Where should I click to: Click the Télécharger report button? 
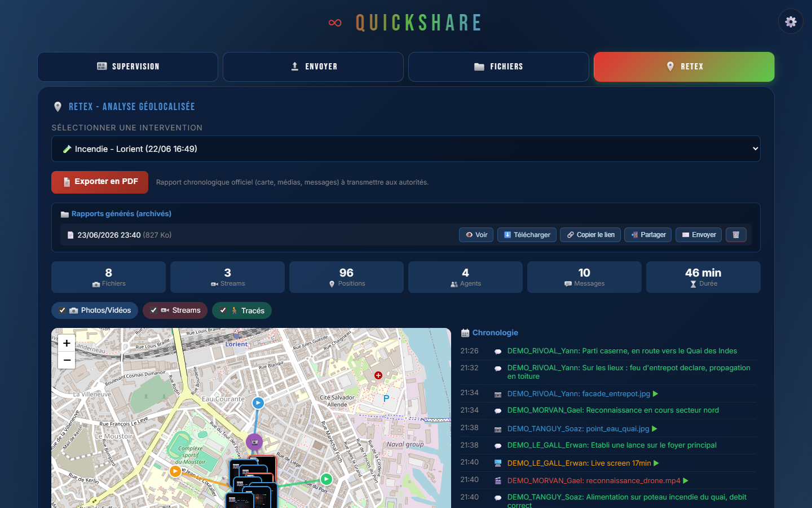[x=527, y=235]
